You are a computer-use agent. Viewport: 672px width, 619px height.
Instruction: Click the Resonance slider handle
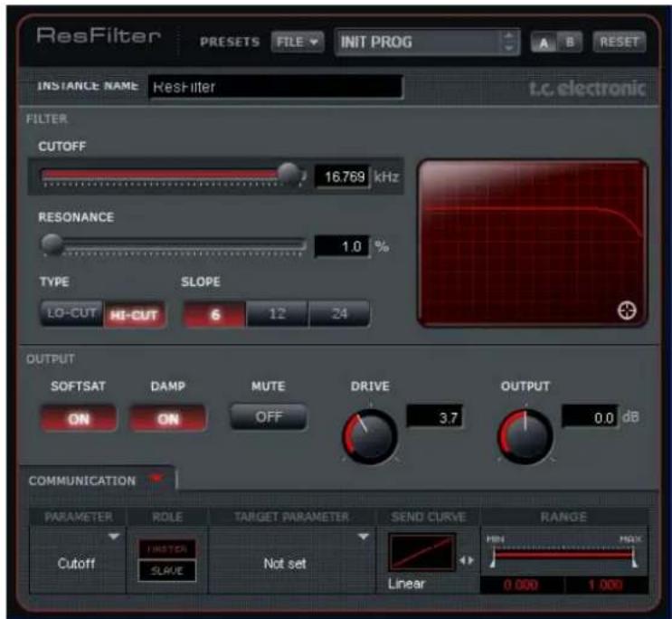click(x=52, y=244)
